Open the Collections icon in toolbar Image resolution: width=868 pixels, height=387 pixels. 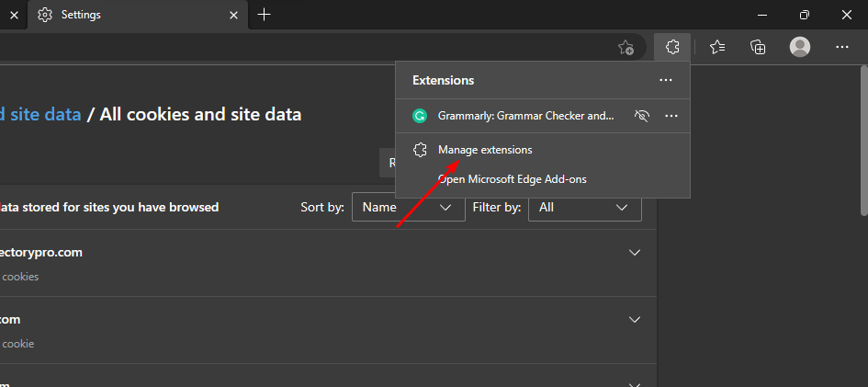click(x=758, y=47)
